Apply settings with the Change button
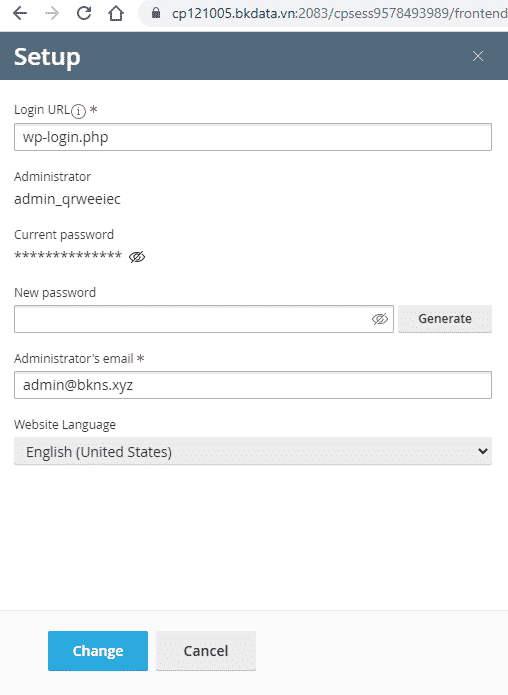The height and width of the screenshot is (695, 508). click(x=98, y=651)
